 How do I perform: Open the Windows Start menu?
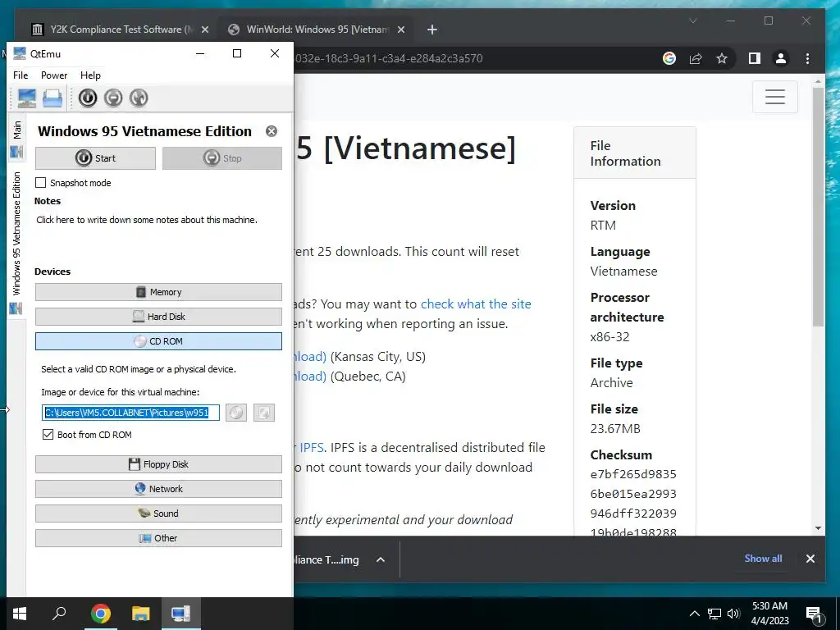20,614
